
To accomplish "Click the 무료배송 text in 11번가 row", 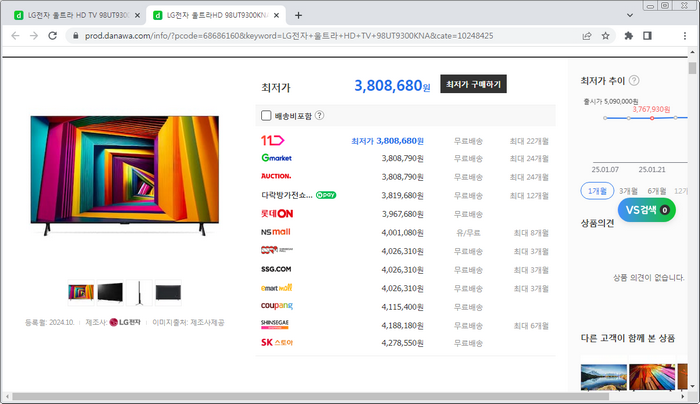I will pos(468,141).
